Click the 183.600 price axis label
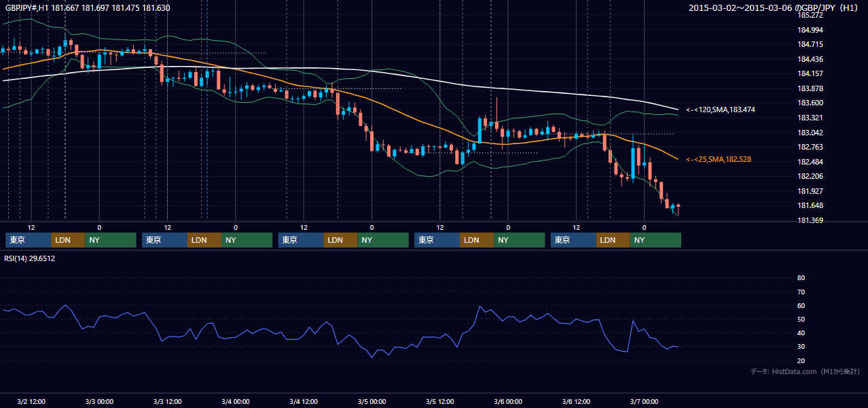The height and width of the screenshot is (408, 868). (810, 103)
